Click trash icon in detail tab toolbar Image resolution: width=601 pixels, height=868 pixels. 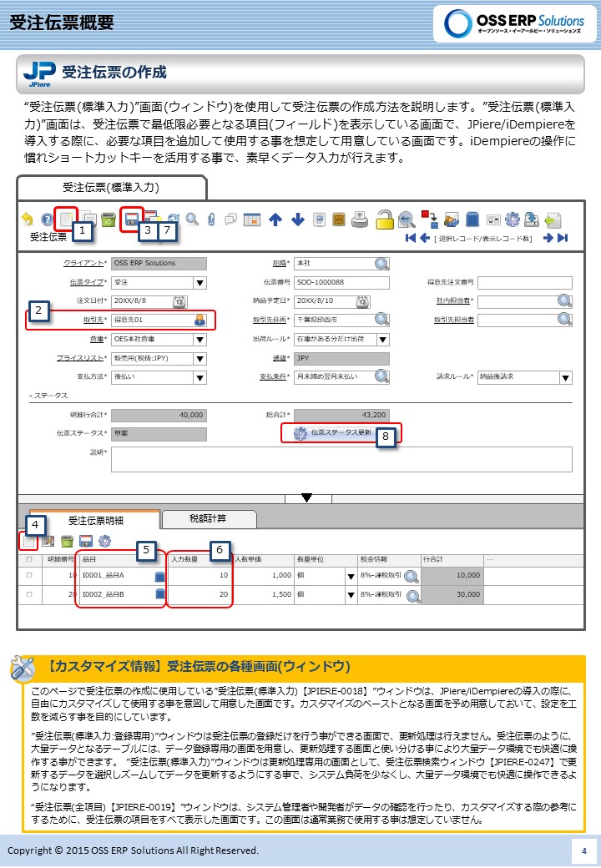coord(67,542)
